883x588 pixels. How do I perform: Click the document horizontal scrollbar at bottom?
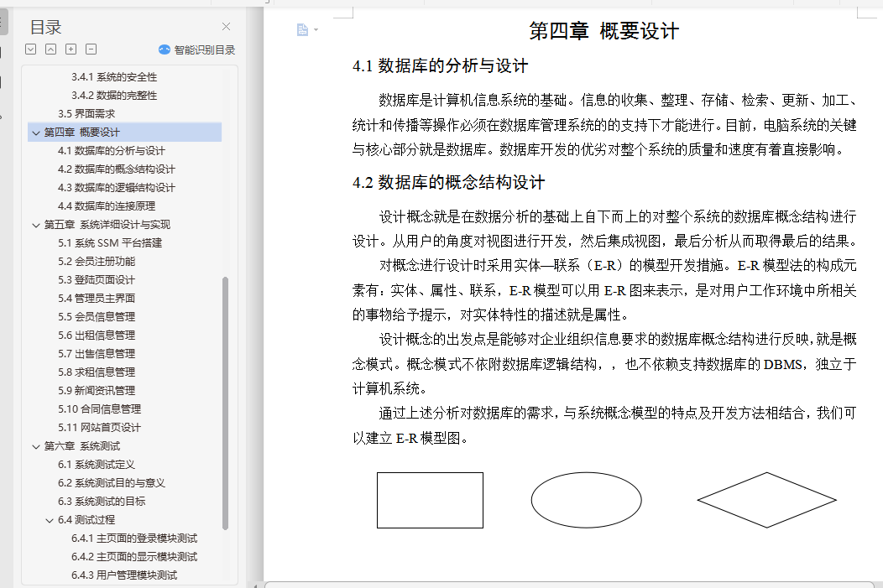tap(569, 585)
